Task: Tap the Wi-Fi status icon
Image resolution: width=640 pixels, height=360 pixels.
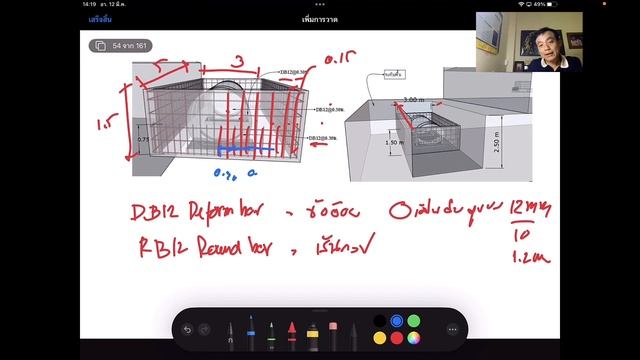Action: coord(521,4)
